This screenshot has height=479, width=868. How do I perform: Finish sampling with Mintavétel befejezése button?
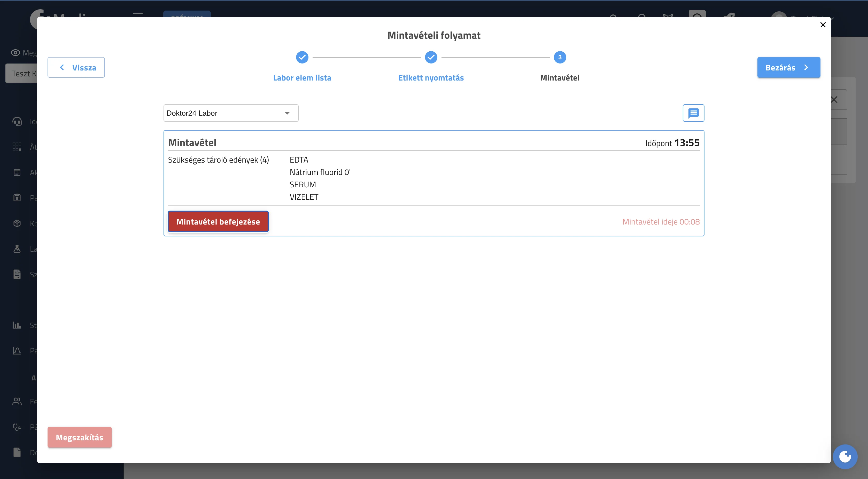(x=218, y=221)
